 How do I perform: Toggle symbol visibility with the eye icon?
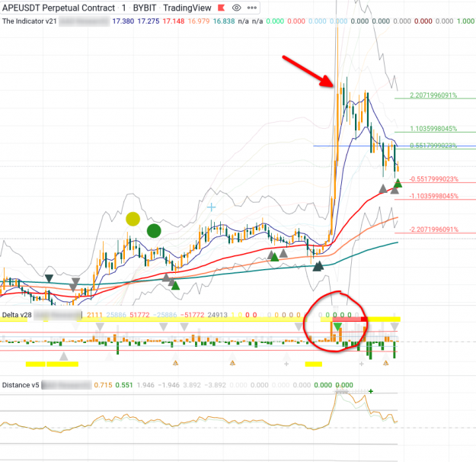click(x=237, y=8)
